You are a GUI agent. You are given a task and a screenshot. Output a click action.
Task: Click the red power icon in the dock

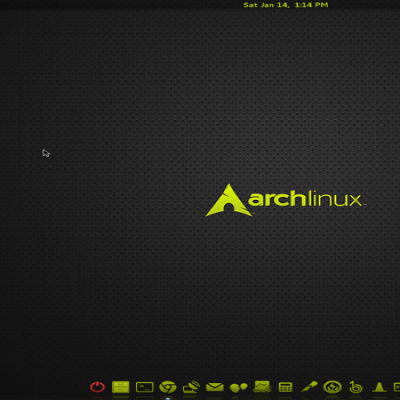click(97, 387)
